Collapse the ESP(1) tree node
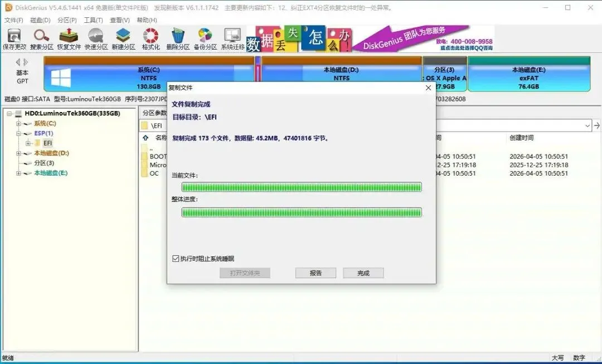 (x=18, y=133)
